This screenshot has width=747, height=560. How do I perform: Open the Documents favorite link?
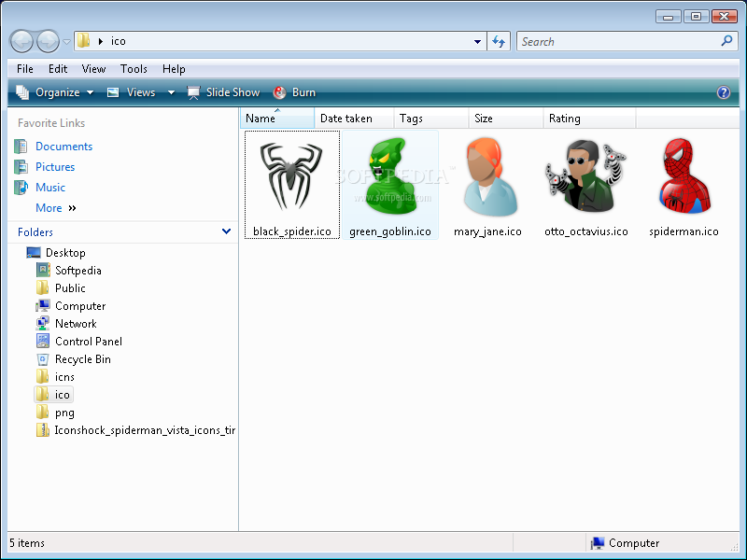pos(63,147)
